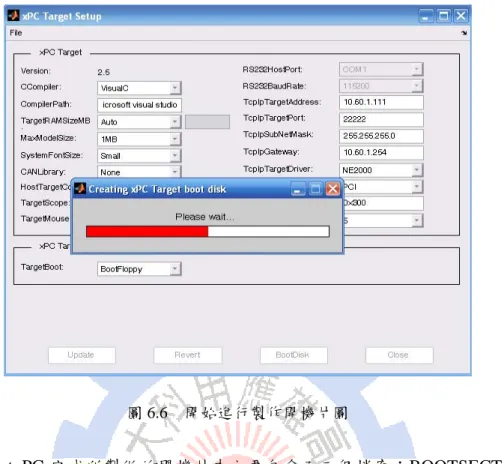Screen dimensions: 504x464
Task: Click the dock arrow icon at menu bar right
Action: [x=464, y=33]
